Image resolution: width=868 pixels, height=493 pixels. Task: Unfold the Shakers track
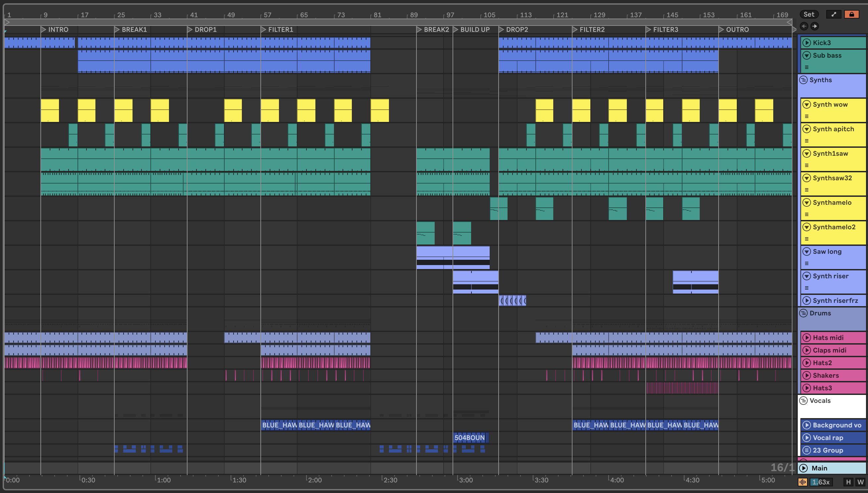pyautogui.click(x=807, y=375)
